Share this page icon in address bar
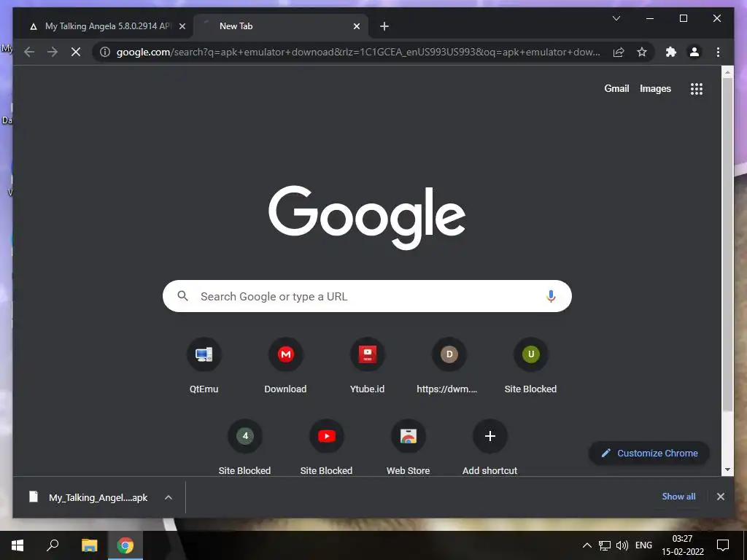The image size is (747, 560). point(619,52)
